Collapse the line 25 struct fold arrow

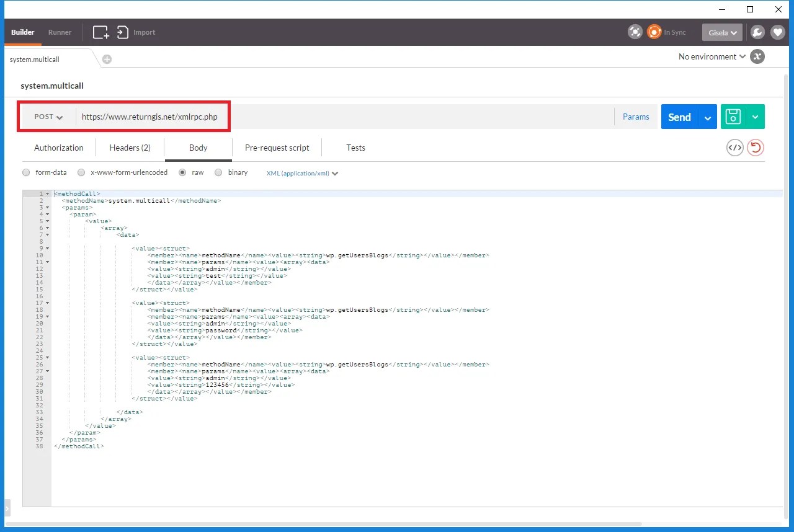pyautogui.click(x=48, y=358)
